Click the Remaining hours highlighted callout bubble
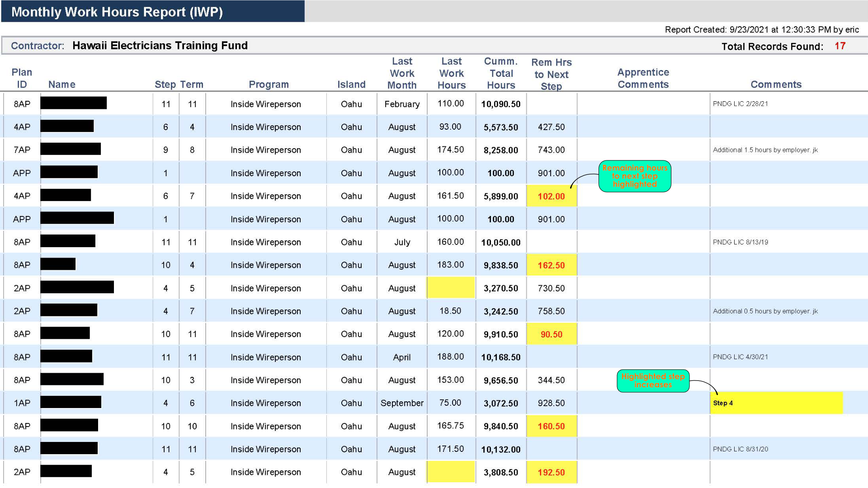Screen dimensions: 868x488 635,176
